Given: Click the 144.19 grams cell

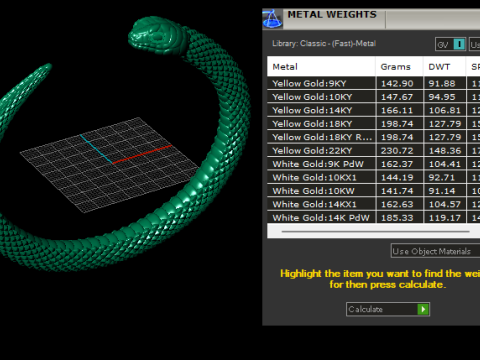Looking at the screenshot, I should pos(400,177).
